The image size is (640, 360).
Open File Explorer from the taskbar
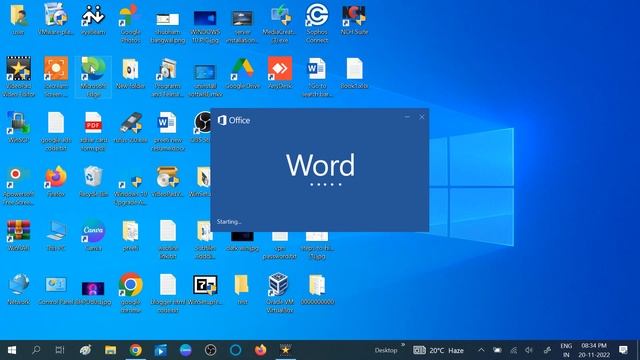point(110,350)
